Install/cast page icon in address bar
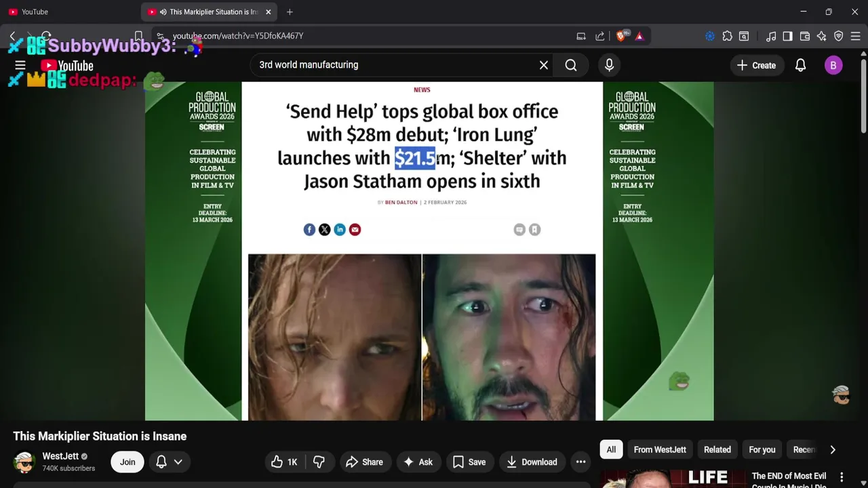Screen dimensions: 868x488 (x=581, y=36)
